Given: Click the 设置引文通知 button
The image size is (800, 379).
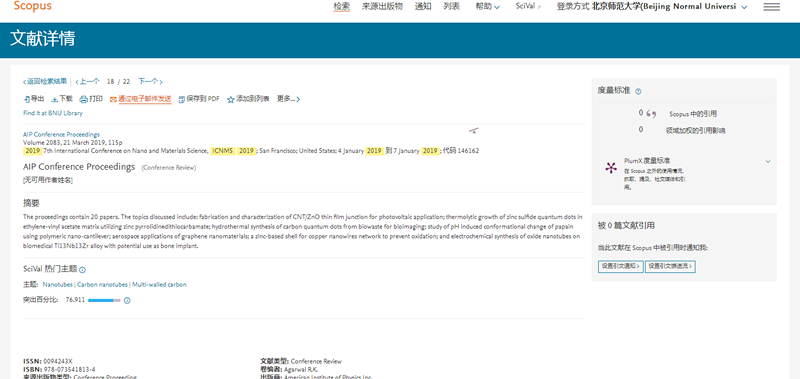Looking at the screenshot, I should coord(620,266).
